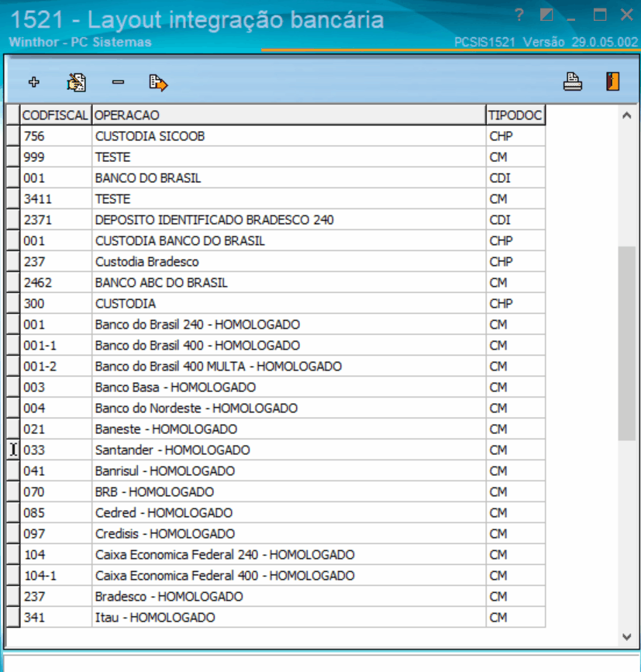The width and height of the screenshot is (641, 672).
Task: Click code 070 cell
Action: [x=56, y=492]
